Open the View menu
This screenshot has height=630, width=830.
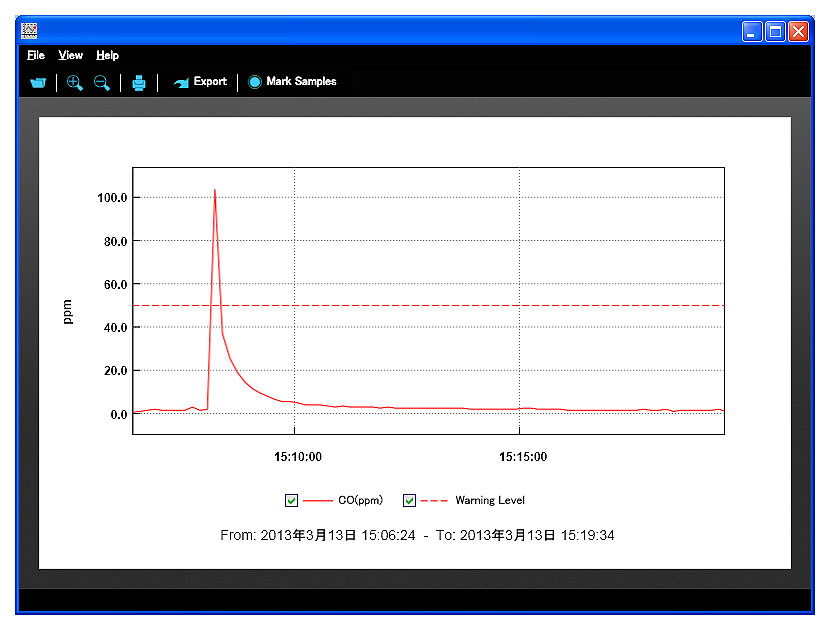coord(70,56)
